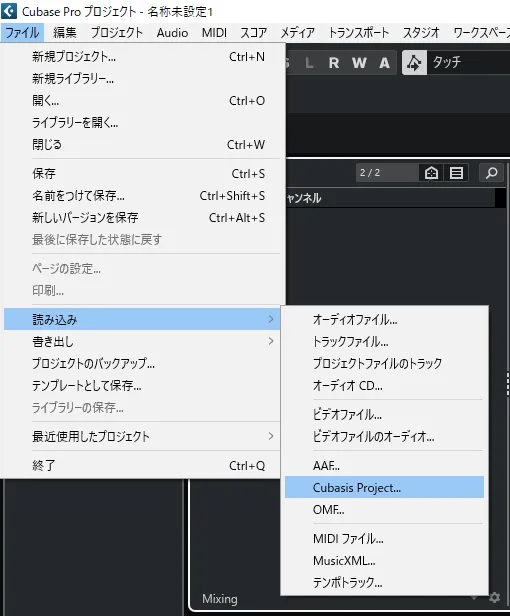Select 新規プロジェクト... menu entry
This screenshot has height=616, width=510.
[142, 57]
